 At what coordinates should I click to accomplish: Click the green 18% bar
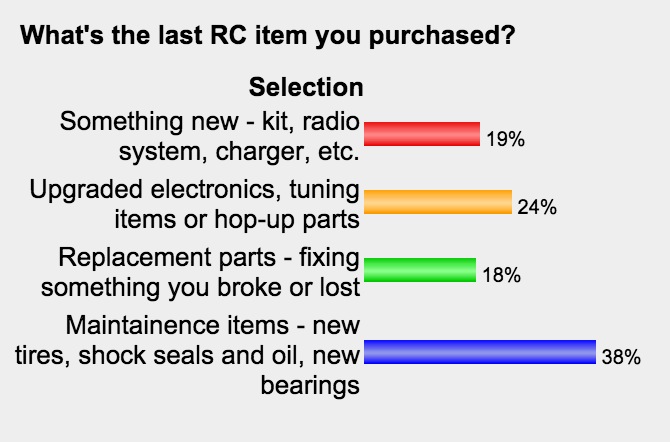click(420, 270)
